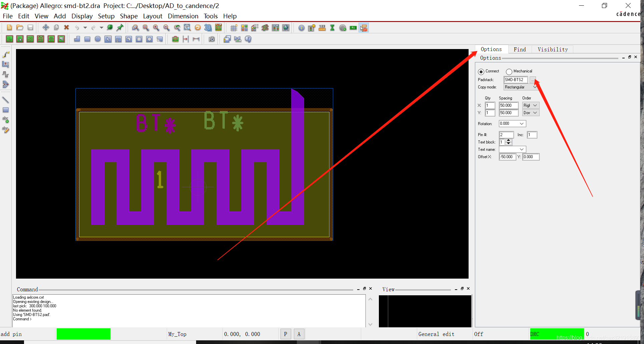Click the Redo arrow

pyautogui.click(x=93, y=28)
